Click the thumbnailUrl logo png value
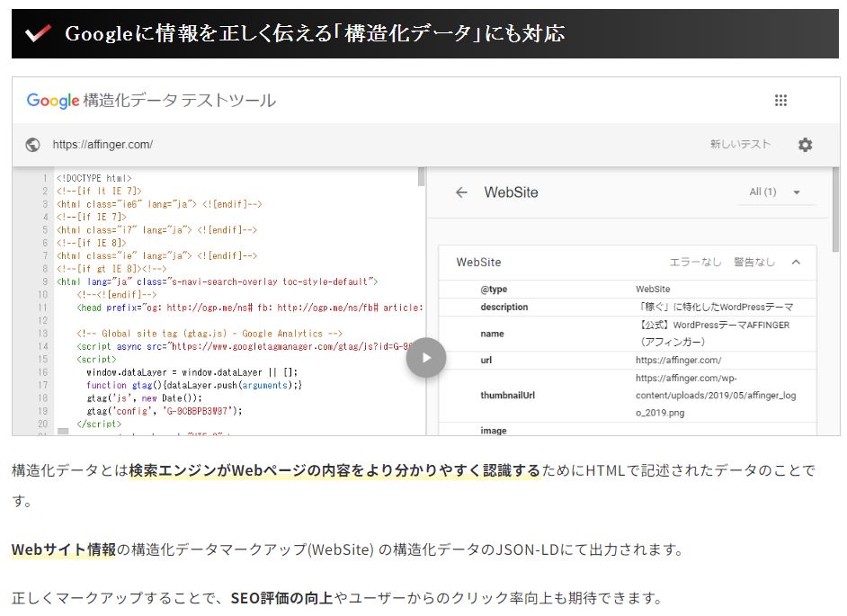Image resolution: width=847 pixels, height=616 pixels. [716, 396]
